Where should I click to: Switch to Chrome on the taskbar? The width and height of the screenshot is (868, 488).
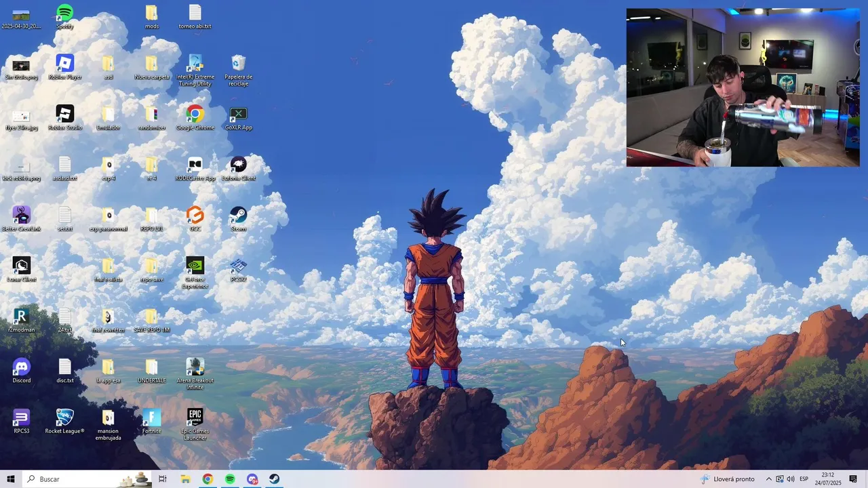(x=208, y=479)
